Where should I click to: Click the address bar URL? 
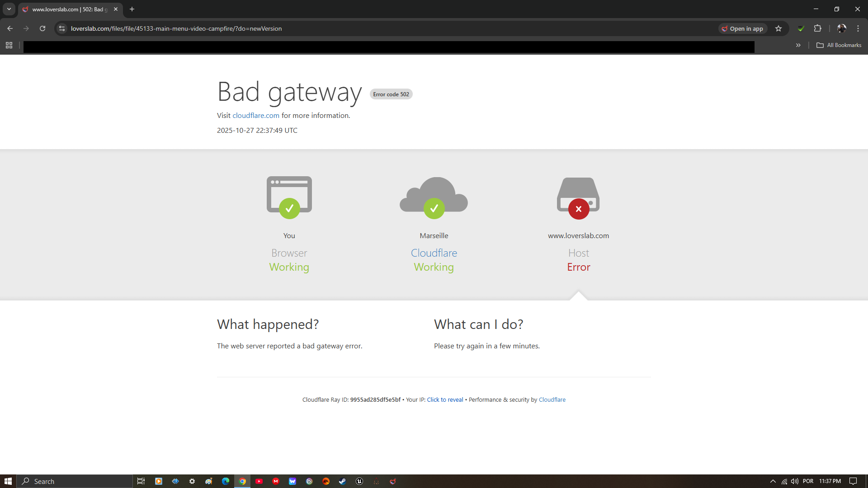coord(176,28)
